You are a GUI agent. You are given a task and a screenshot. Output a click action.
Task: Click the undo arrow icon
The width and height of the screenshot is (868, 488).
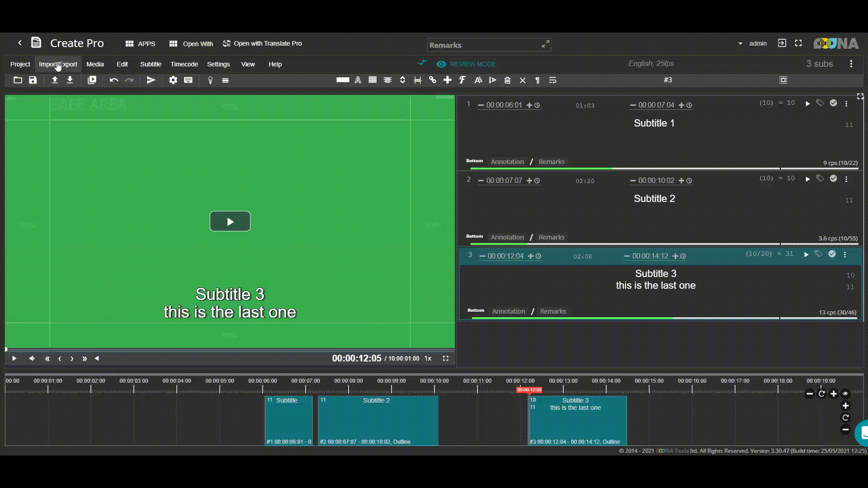point(114,80)
